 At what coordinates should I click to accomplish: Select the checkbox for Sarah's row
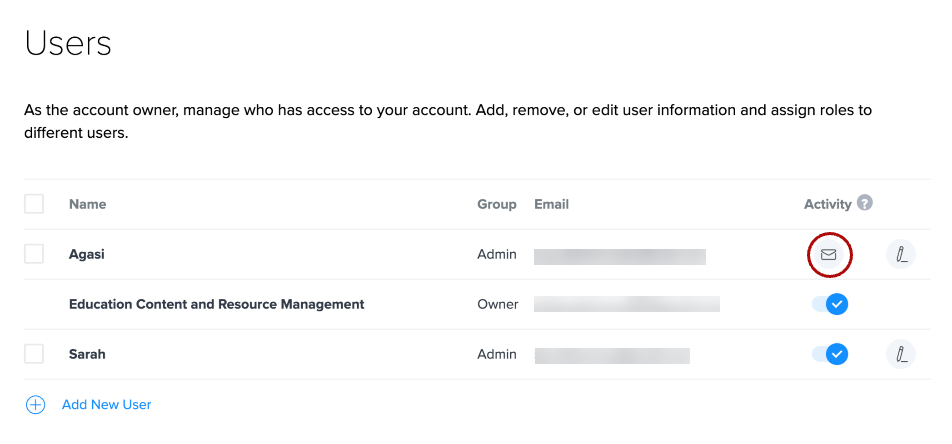pos(34,354)
